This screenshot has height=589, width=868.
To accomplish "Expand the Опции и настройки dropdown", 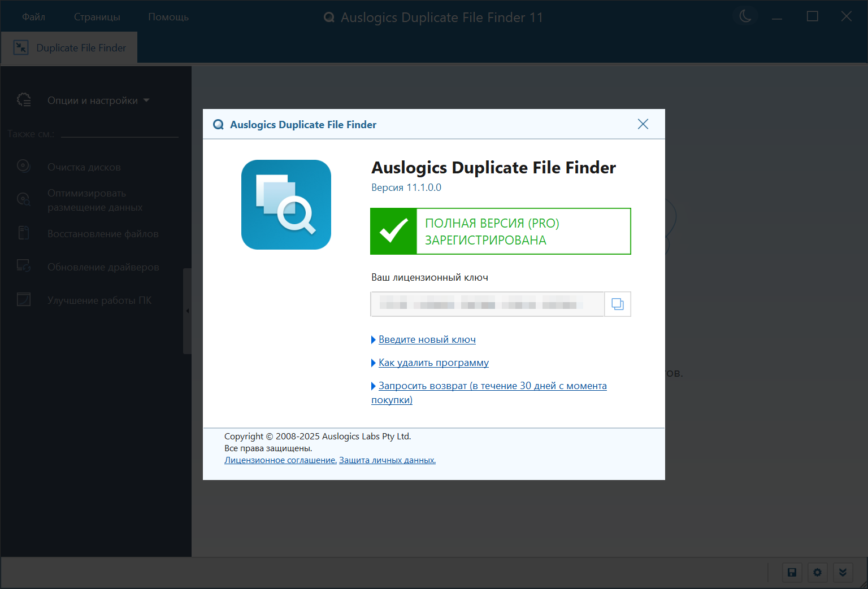I will pyautogui.click(x=98, y=101).
